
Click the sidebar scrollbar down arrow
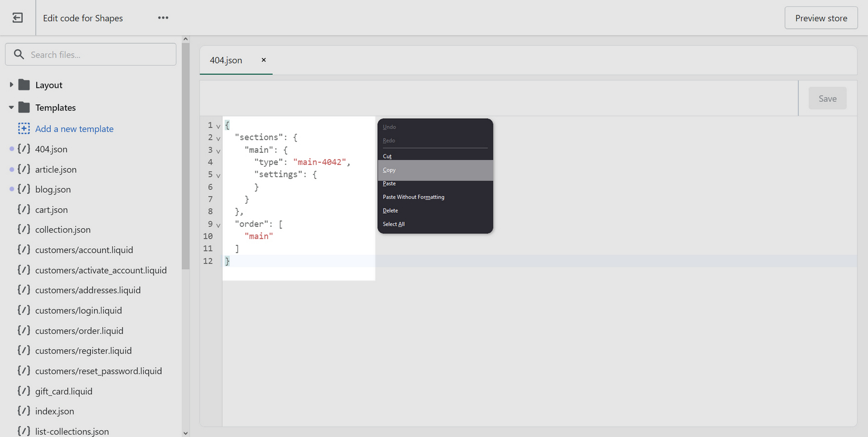(x=186, y=432)
